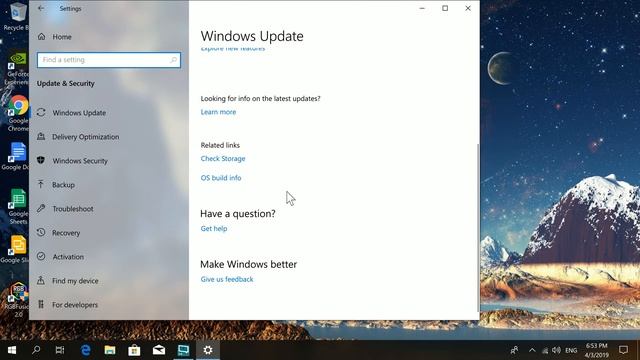Select the Google Sheets desktop shortcut
This screenshot has width=640, height=360.
pyautogui.click(x=18, y=207)
